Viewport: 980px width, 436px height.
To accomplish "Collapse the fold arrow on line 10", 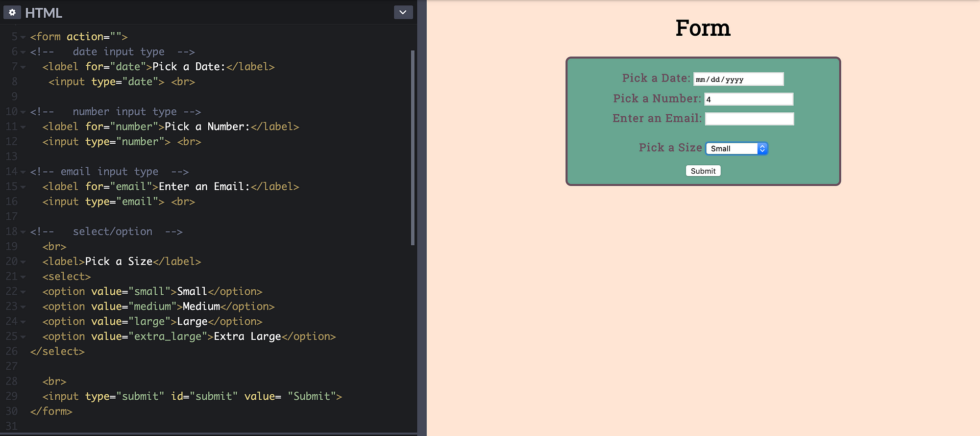I will click(23, 112).
